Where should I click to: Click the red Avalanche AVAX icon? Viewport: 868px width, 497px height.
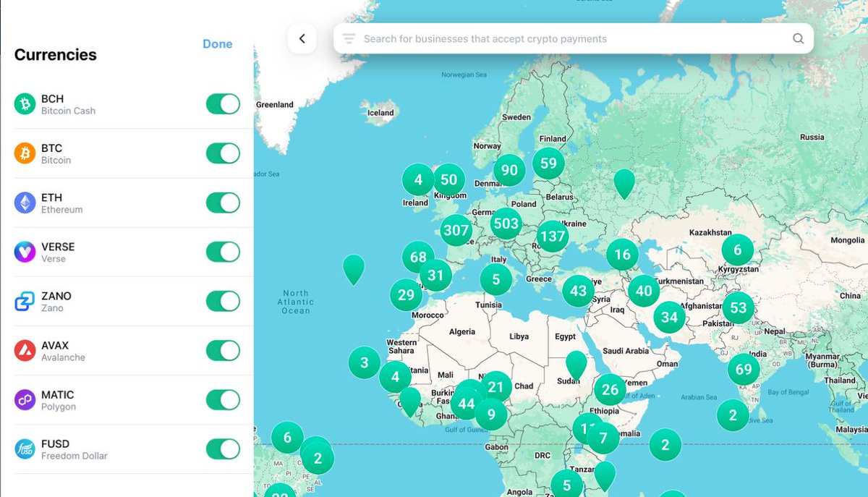coord(25,351)
